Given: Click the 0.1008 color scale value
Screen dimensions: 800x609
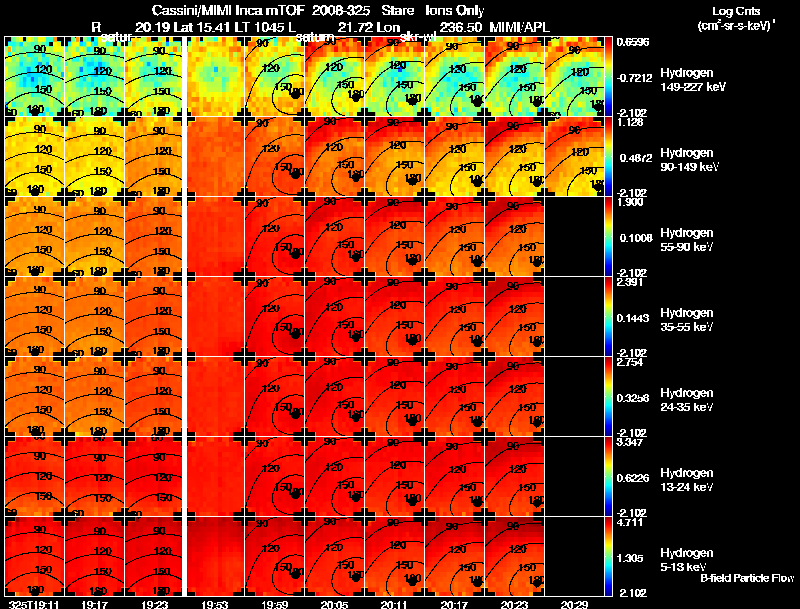Looking at the screenshot, I should coord(636,238).
